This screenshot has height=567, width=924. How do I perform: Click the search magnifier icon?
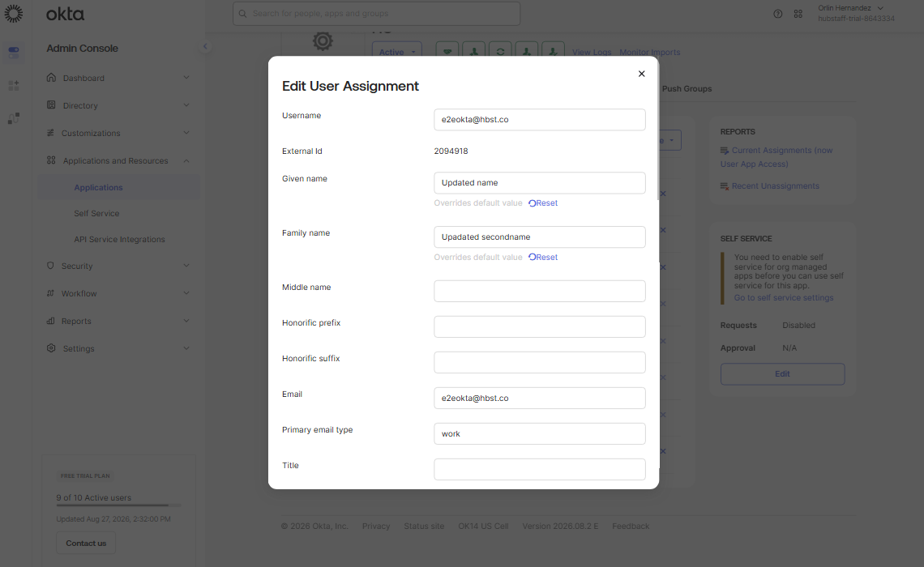coord(243,14)
